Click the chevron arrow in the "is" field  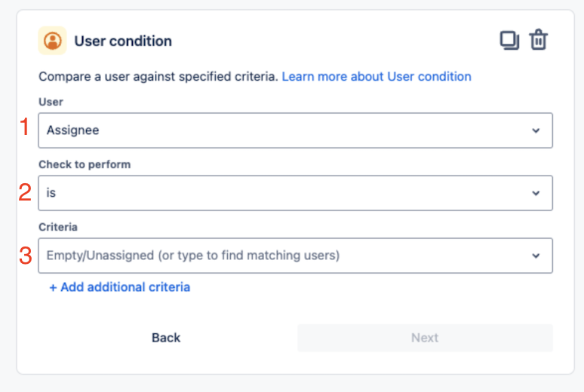coord(536,193)
